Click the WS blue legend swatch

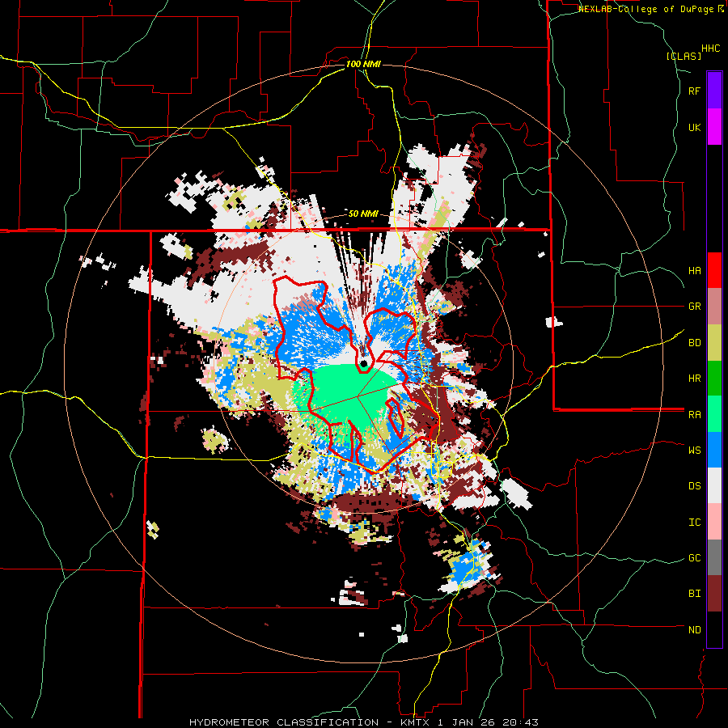click(714, 450)
